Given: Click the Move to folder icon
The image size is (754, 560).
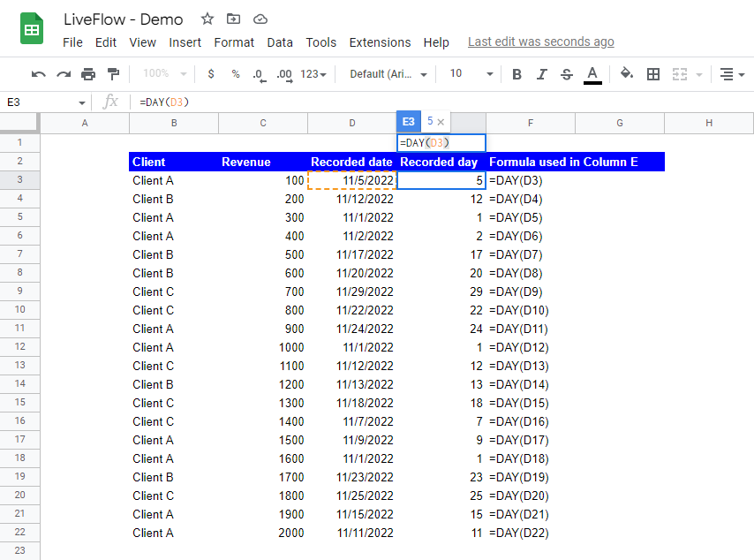Looking at the screenshot, I should [233, 19].
